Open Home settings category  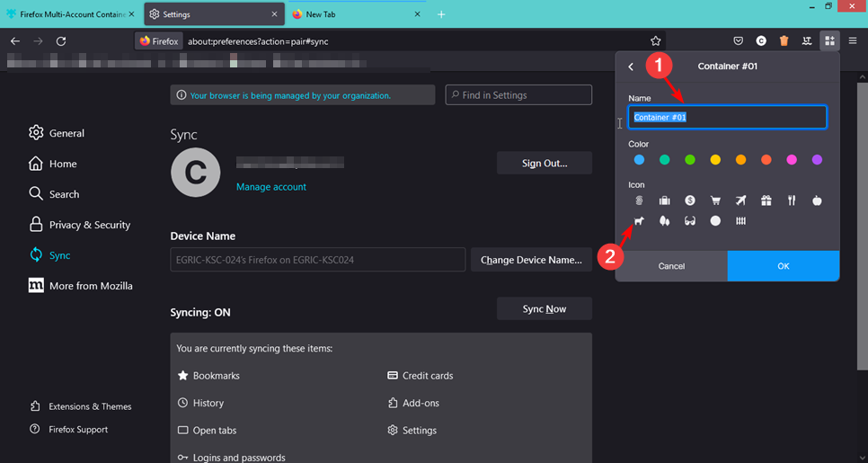tap(53, 164)
